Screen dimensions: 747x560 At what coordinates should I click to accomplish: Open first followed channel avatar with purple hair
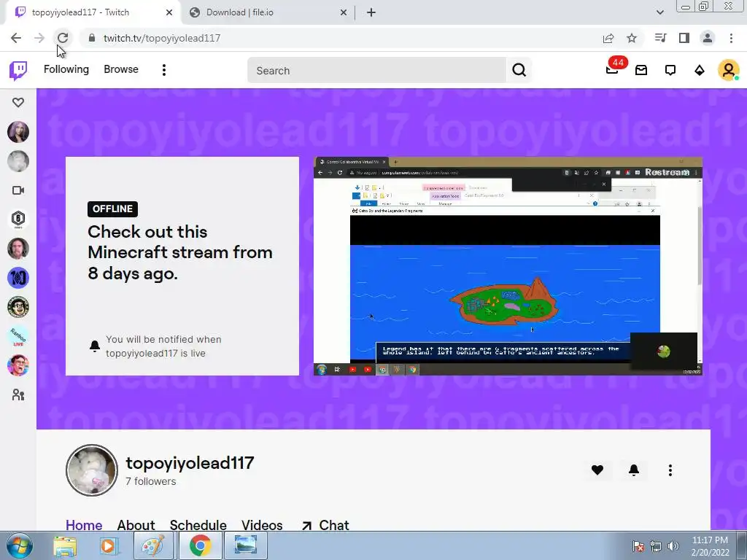(x=18, y=132)
